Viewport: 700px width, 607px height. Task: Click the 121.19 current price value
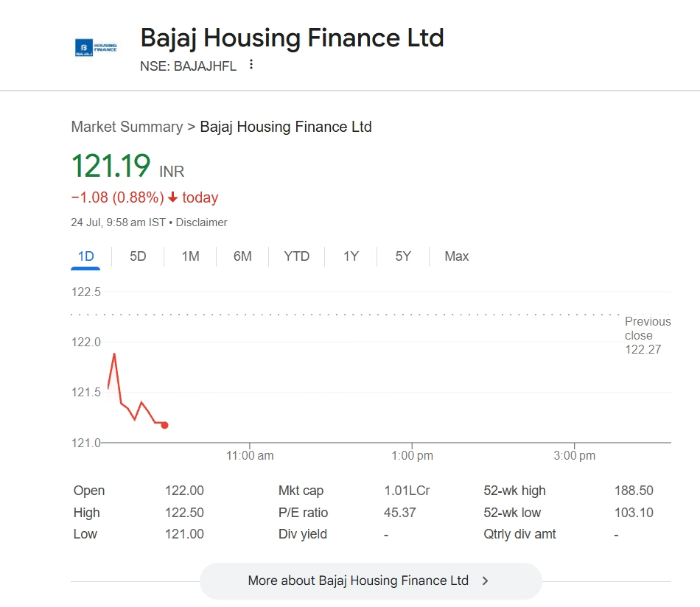point(111,166)
